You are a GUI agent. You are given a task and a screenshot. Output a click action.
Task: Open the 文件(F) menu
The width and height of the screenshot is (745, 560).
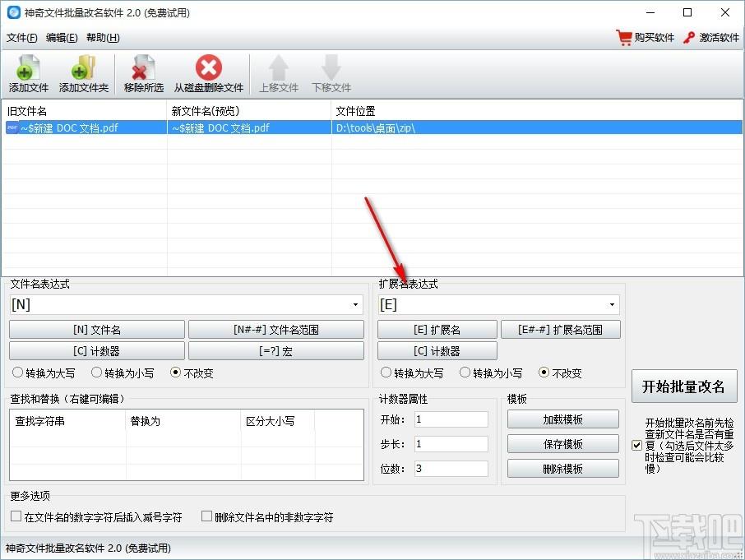(x=22, y=38)
